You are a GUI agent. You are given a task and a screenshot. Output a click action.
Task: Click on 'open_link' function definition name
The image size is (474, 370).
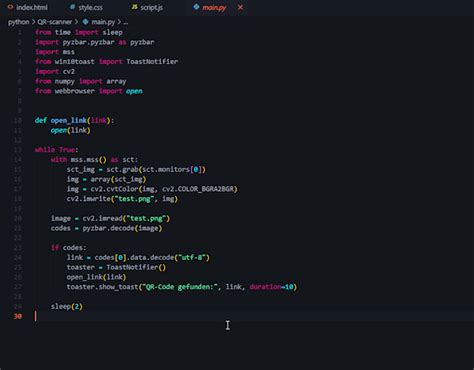pyautogui.click(x=69, y=120)
